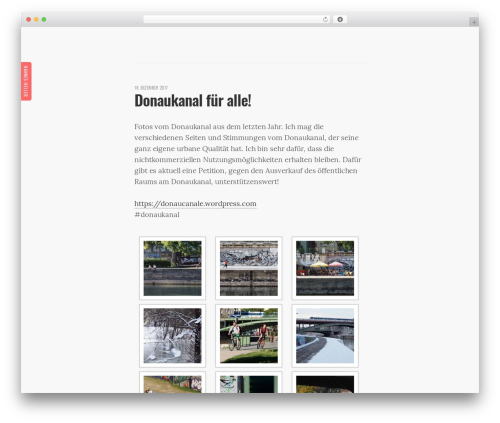Click the yellow minimize window button
500x423 pixels.
click(36, 20)
